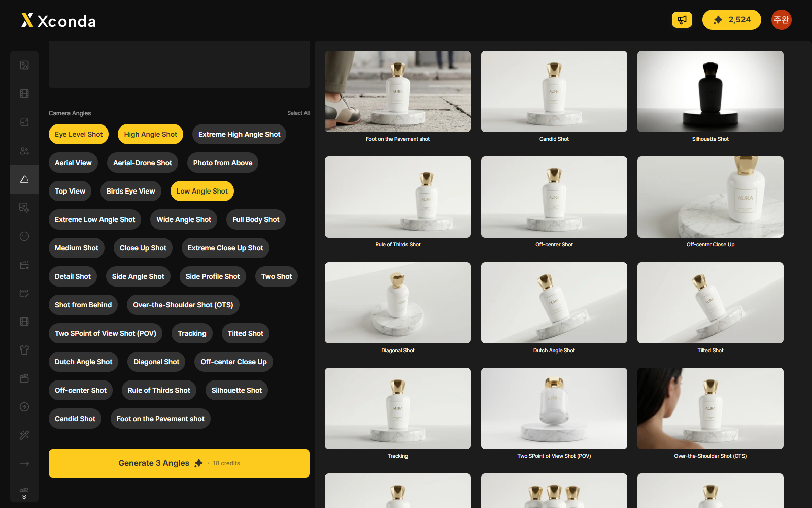The image size is (812, 508).
Task: Deselect the Eye Level Shot chip
Action: click(79, 134)
